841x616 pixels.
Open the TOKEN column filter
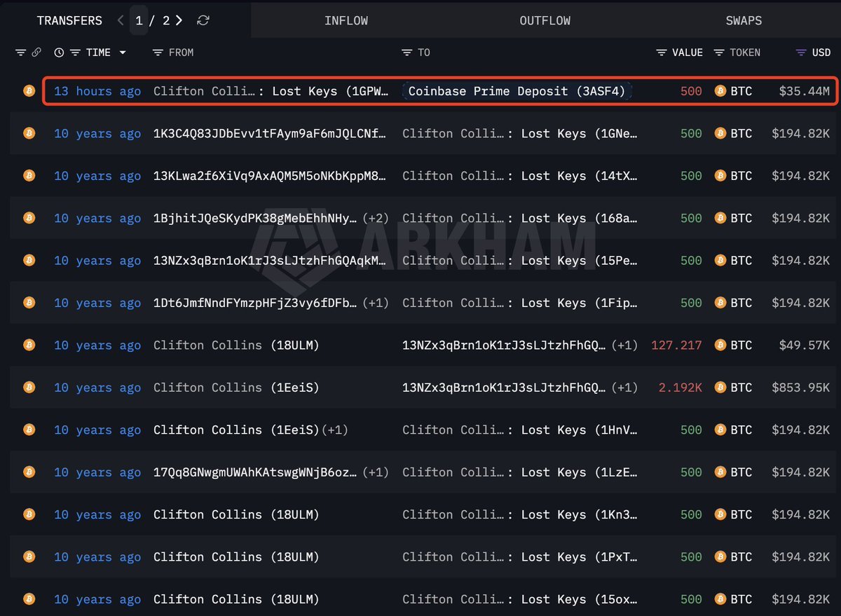[718, 52]
